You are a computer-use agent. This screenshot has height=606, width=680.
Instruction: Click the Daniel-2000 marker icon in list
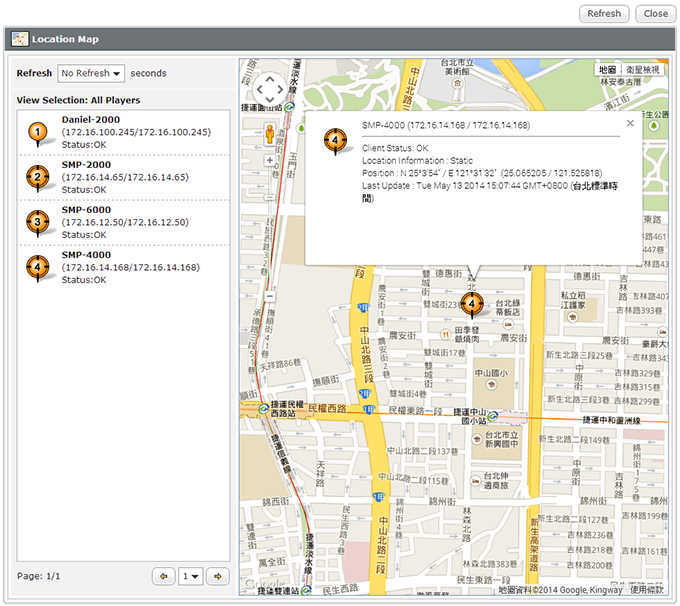[37, 133]
